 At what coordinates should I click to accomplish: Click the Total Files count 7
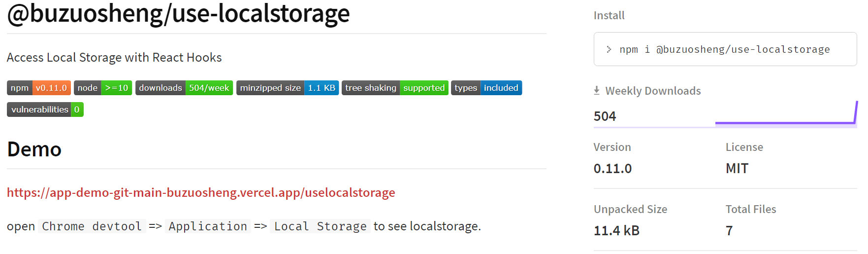(x=729, y=231)
